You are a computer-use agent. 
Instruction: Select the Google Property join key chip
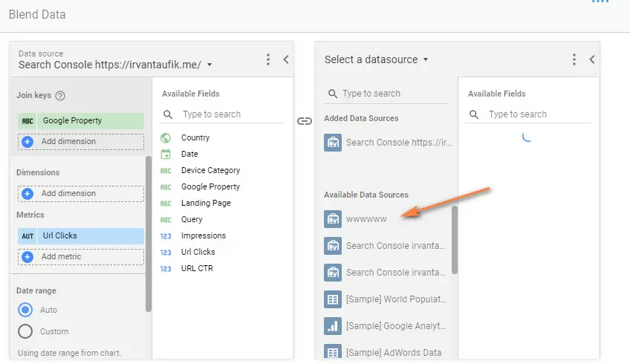coord(81,120)
